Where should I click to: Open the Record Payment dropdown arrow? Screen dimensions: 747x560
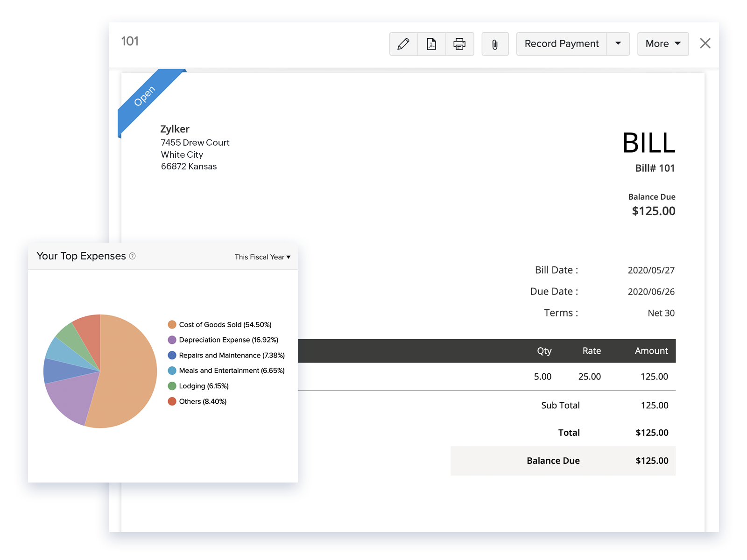tap(618, 43)
